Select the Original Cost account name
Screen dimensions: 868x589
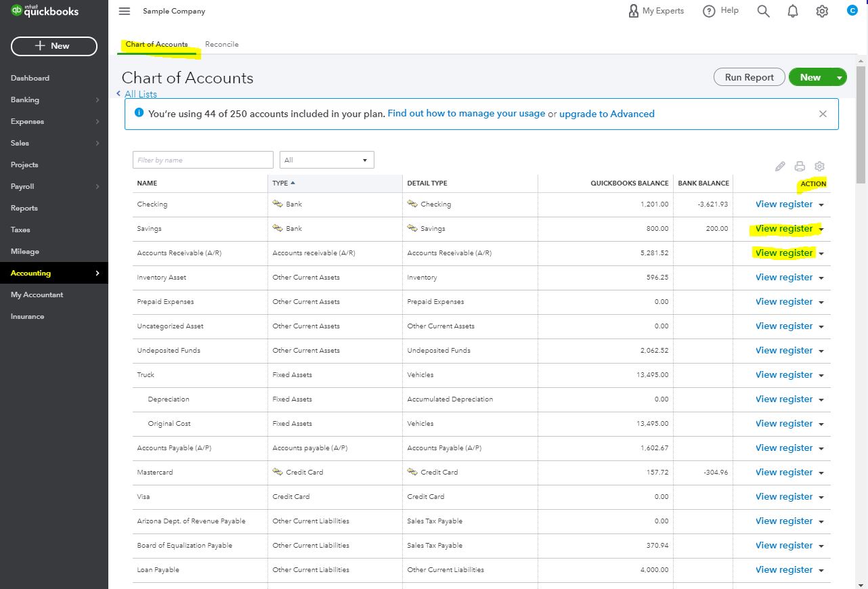[x=169, y=423]
